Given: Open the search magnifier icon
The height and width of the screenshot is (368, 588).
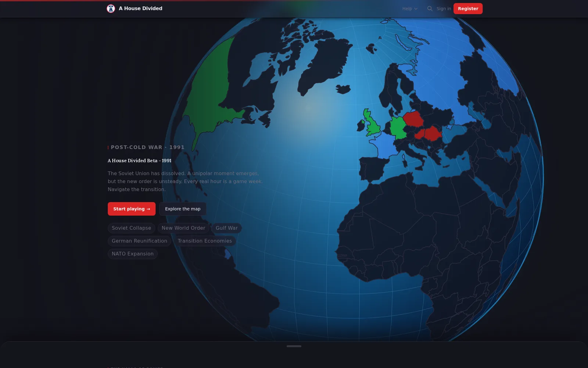Looking at the screenshot, I should [430, 8].
